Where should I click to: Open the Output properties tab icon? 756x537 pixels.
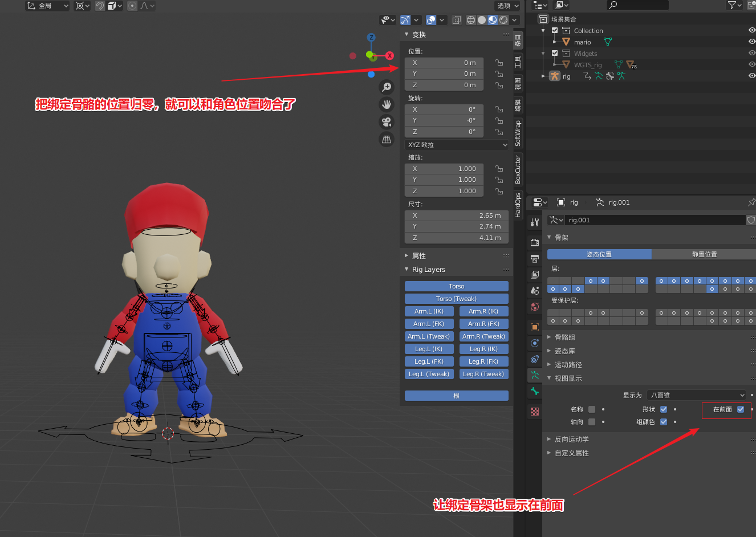click(535, 259)
